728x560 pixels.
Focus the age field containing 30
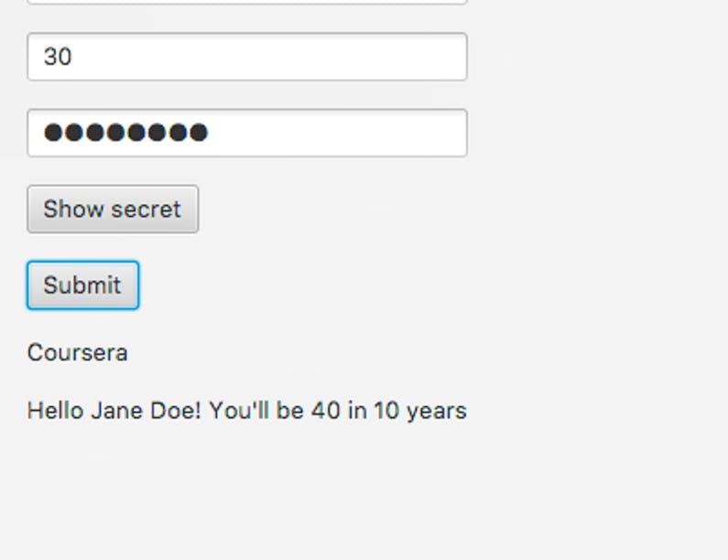[x=247, y=57]
